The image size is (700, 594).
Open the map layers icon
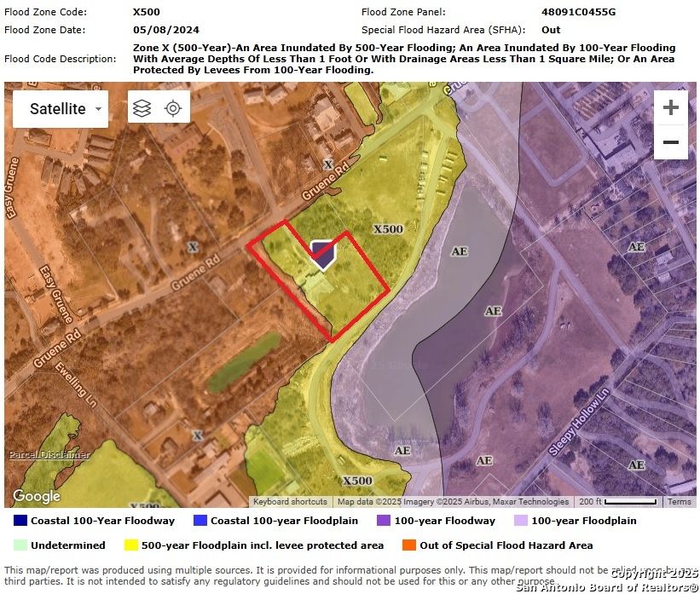142,108
